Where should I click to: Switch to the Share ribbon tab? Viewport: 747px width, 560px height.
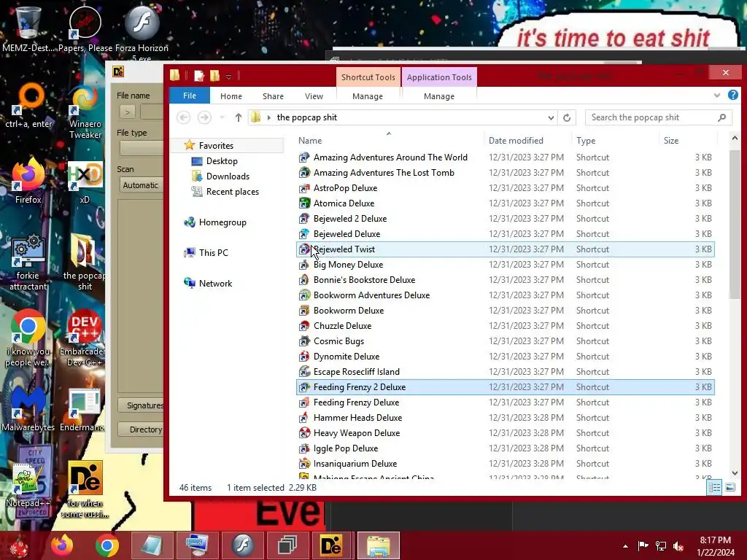273,96
